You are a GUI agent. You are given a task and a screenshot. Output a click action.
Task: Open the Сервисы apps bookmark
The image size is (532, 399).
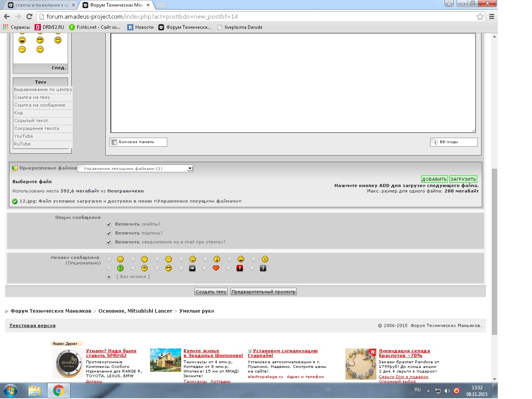pyautogui.click(x=16, y=27)
